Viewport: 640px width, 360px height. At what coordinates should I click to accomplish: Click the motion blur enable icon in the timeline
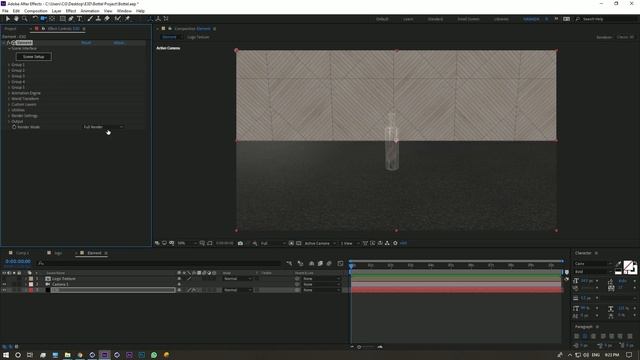coord(329,263)
